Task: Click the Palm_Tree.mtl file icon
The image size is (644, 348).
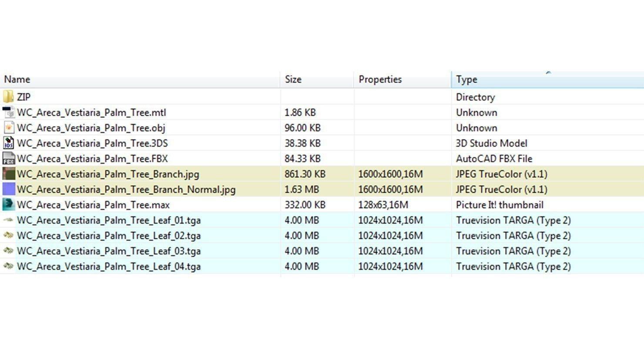Action: pyautogui.click(x=8, y=113)
